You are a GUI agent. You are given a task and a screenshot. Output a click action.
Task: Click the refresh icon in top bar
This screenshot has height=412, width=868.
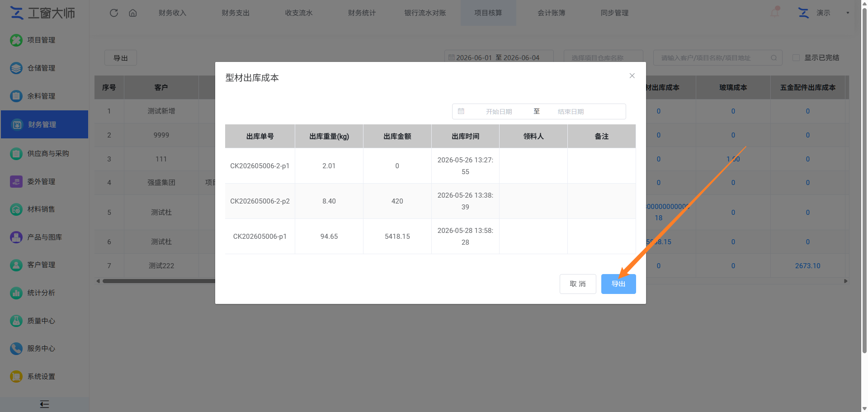point(114,13)
